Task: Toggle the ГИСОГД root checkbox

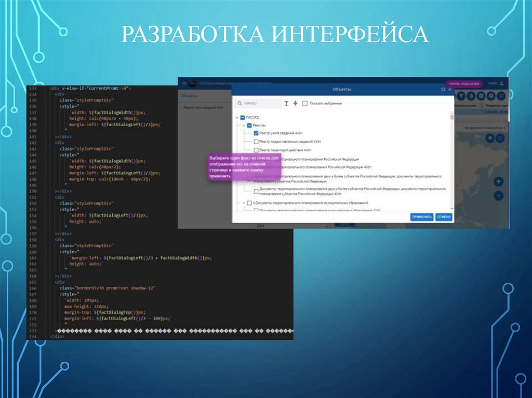Action: (x=242, y=118)
